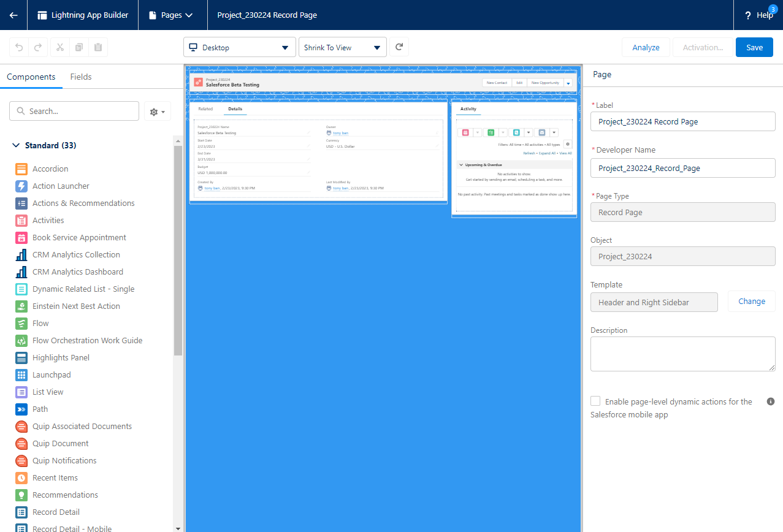
Task: Select CRM Analytics Dashboard icon
Action: [x=21, y=272]
